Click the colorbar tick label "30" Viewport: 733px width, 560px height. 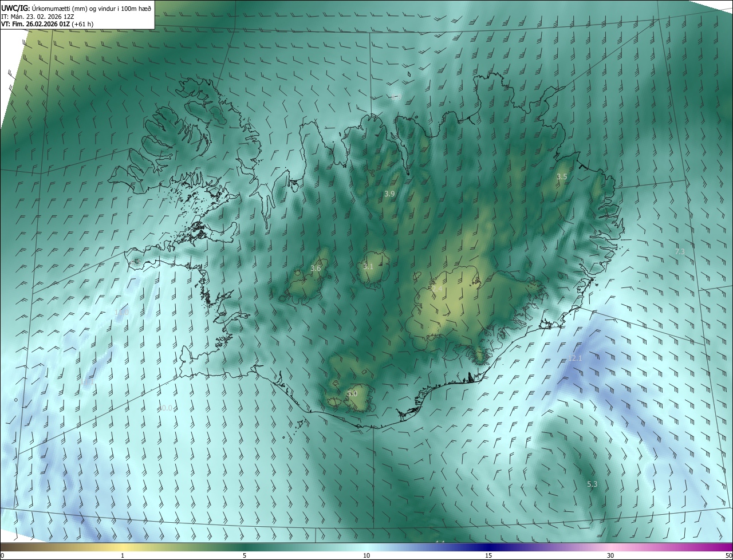(x=610, y=555)
